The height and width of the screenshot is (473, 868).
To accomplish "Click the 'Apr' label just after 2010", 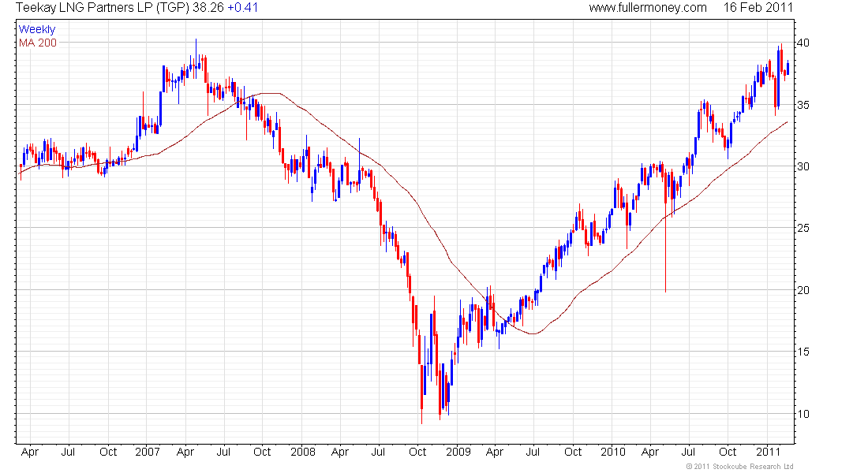I will tap(650, 452).
